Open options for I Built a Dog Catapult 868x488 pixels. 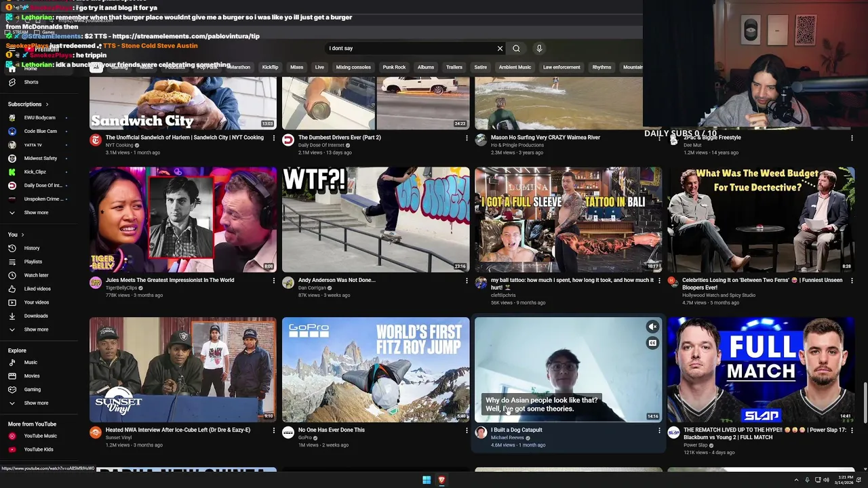click(659, 430)
